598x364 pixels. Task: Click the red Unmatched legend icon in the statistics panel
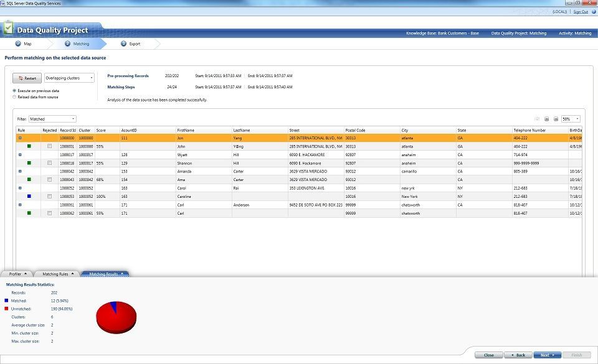(x=5, y=308)
